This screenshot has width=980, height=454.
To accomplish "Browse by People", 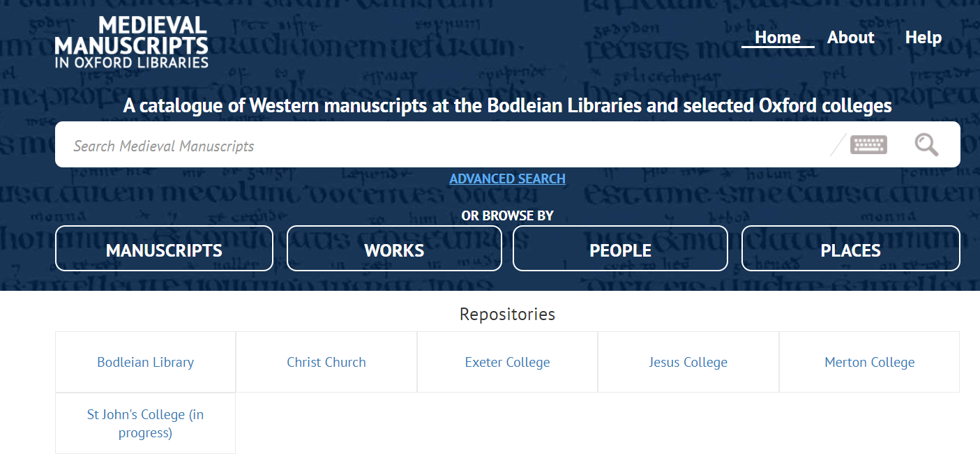I will pyautogui.click(x=620, y=248).
